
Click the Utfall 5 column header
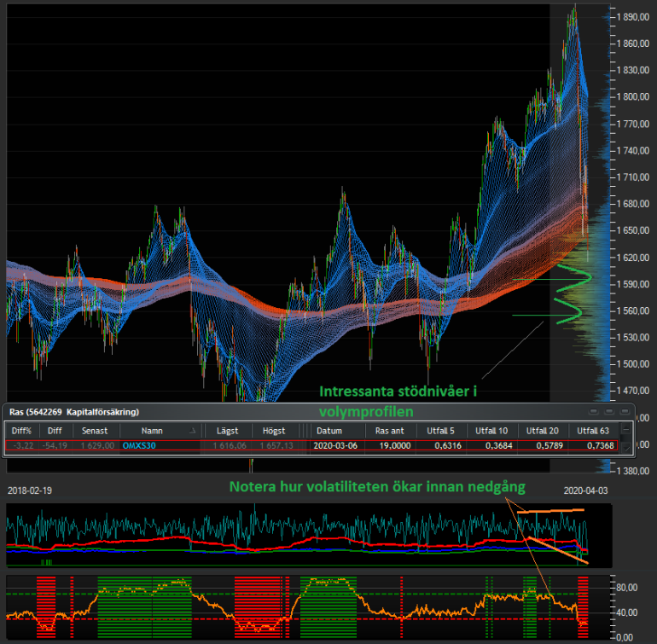(440, 431)
